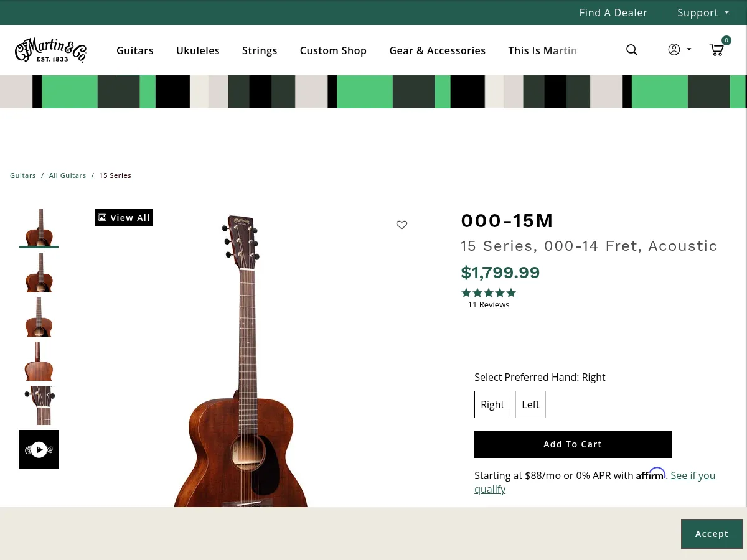Click the Martin & Co logo

50,50
